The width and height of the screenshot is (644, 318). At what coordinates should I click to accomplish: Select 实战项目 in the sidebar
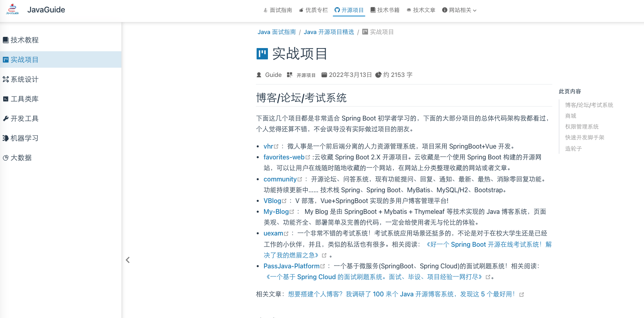tap(60, 60)
